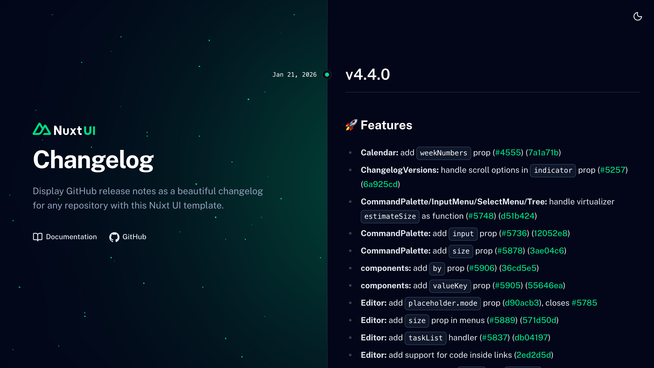
Task: Open commit 571d50d
Action: pos(539,321)
